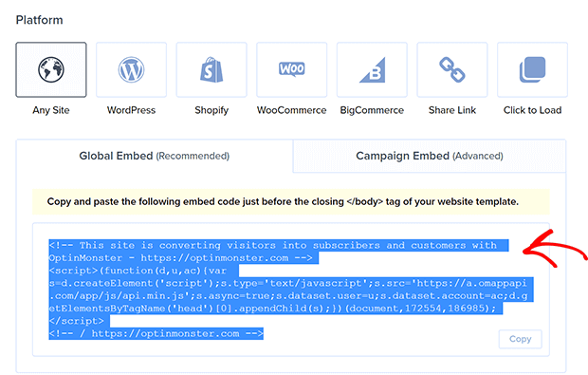
Task: Click the yellow embed instruction notice
Action: coord(290,201)
